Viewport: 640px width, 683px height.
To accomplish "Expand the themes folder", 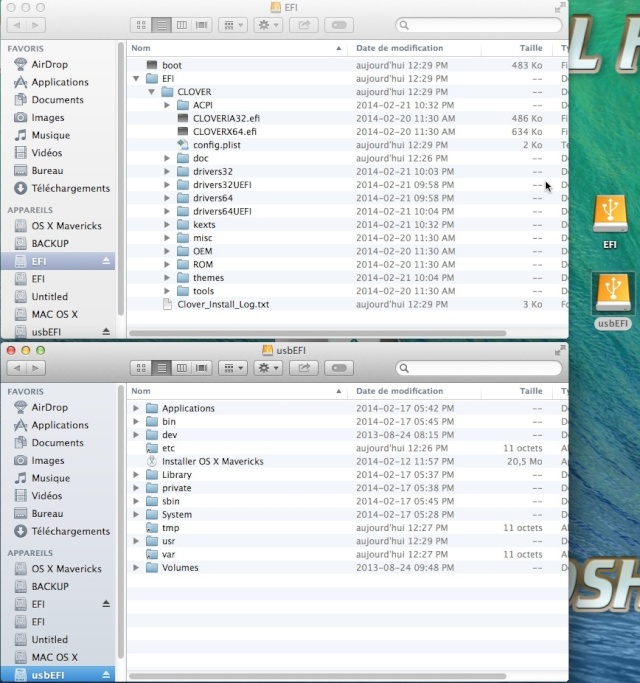I will 167,278.
